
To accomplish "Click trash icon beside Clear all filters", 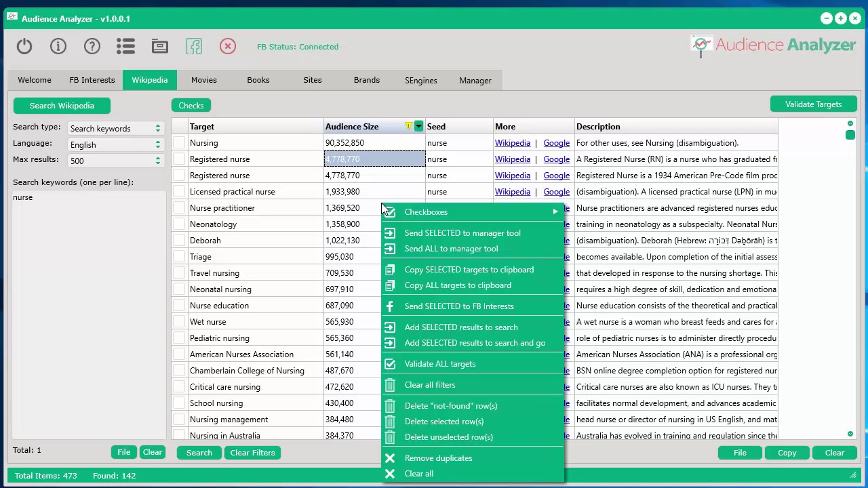I will pyautogui.click(x=390, y=385).
